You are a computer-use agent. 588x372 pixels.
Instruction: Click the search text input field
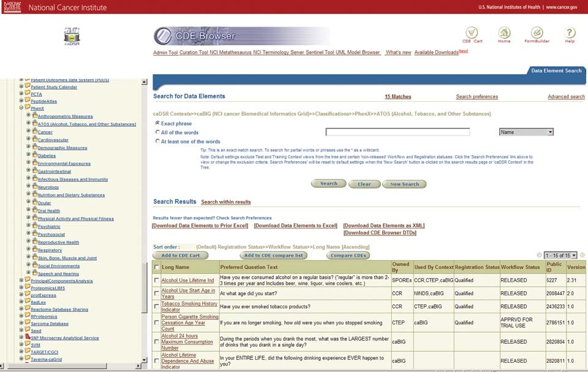tap(398, 132)
